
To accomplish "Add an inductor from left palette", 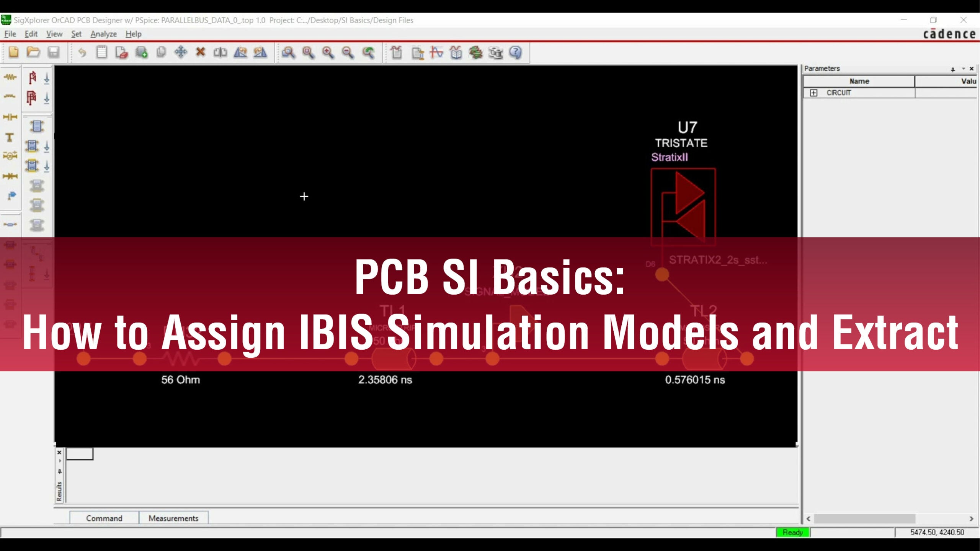I will click(x=10, y=96).
